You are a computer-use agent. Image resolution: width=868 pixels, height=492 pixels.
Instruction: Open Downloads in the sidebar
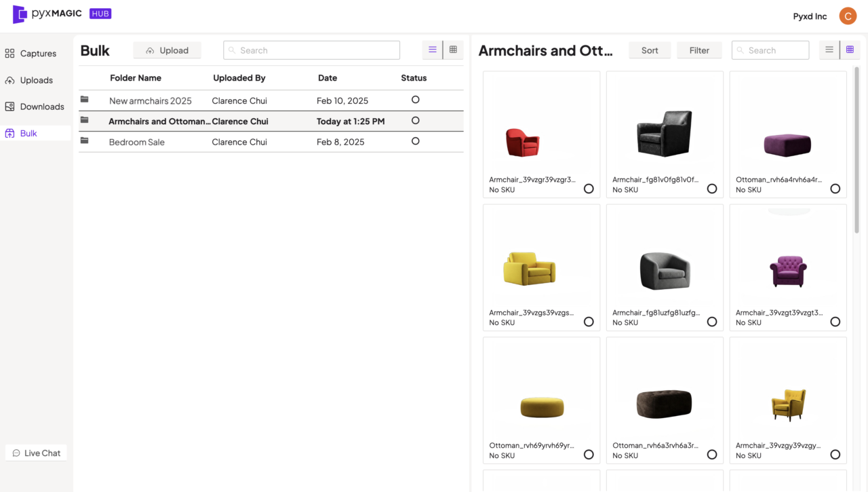point(41,107)
